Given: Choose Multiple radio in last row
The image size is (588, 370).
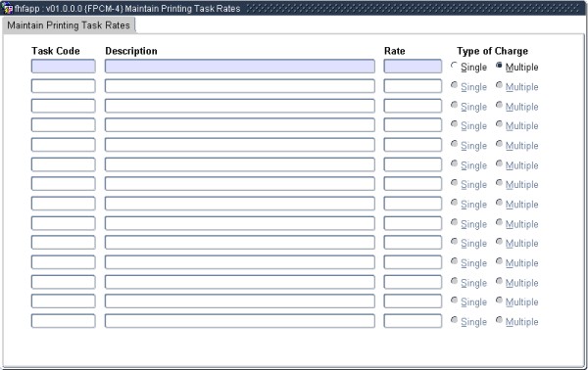Looking at the screenshot, I should click(499, 320).
